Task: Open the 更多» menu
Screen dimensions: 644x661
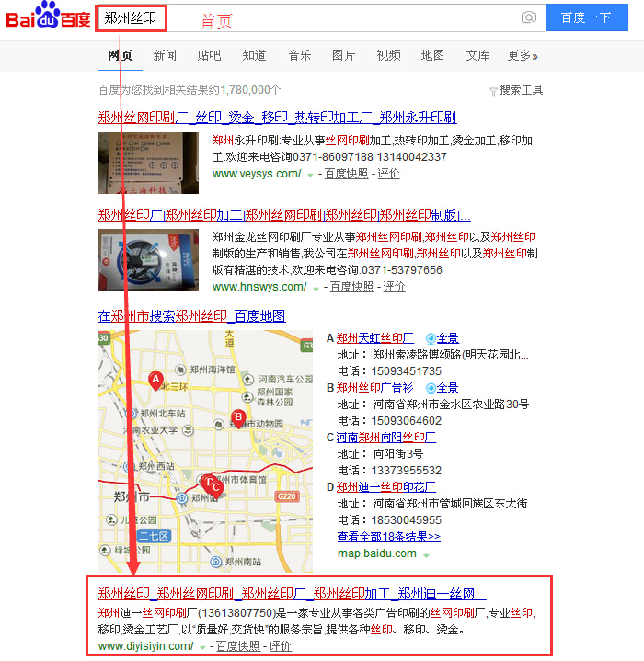Action: pyautogui.click(x=523, y=56)
